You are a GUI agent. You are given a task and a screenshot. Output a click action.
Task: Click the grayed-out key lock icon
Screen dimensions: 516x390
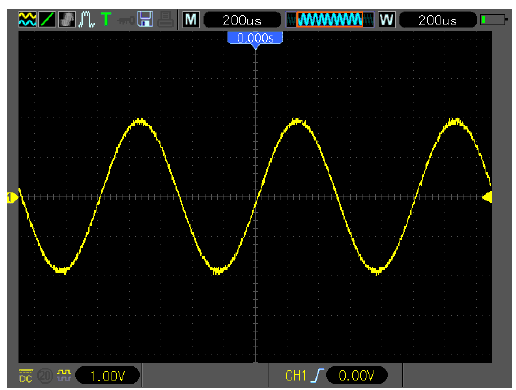pos(125,21)
